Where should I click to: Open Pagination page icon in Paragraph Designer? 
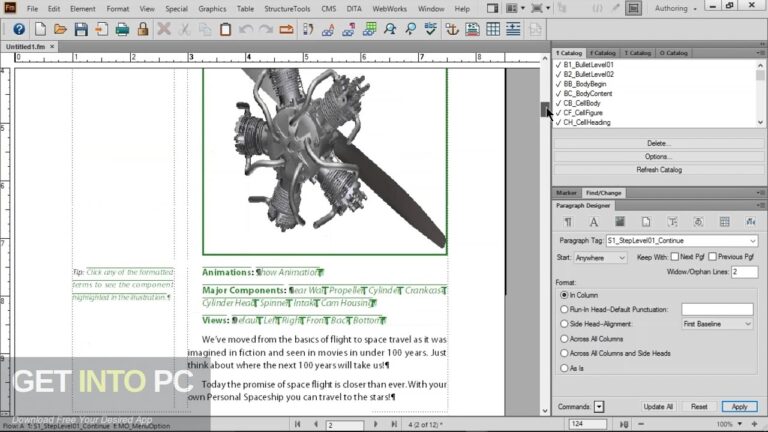[x=646, y=222]
